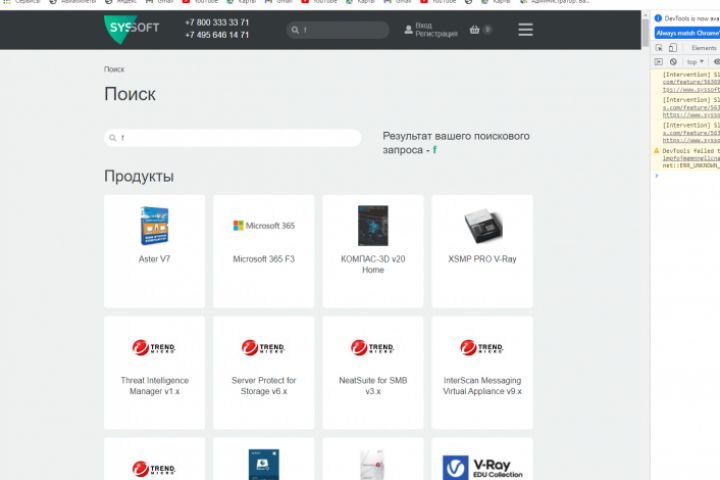Open the КОМПАС-3D v20 Home product name
Image resolution: width=720 pixels, height=480 pixels.
373,264
